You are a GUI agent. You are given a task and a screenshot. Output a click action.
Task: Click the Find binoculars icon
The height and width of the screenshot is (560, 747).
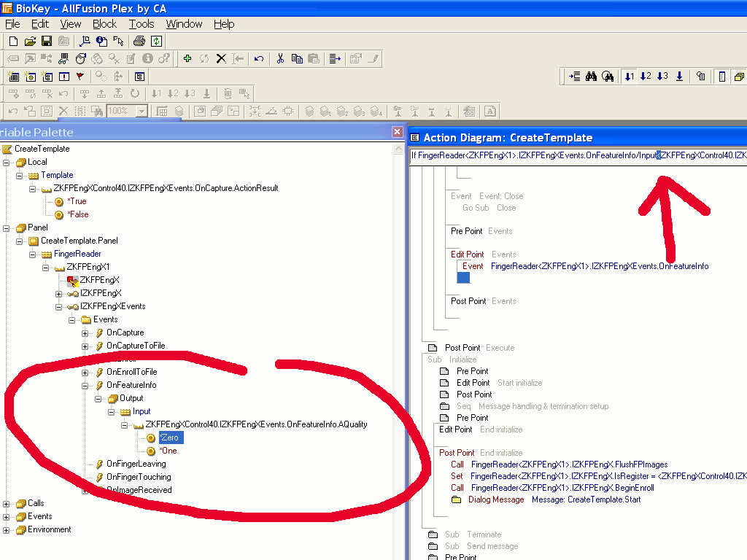point(591,77)
